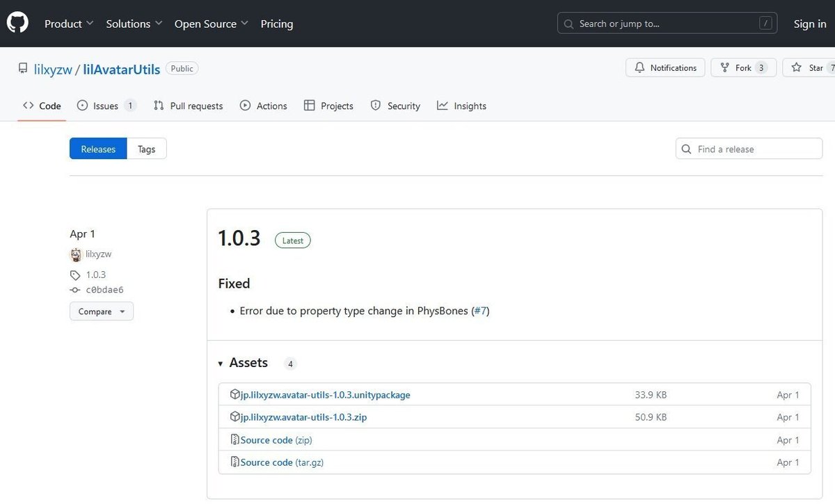The height and width of the screenshot is (504, 835).
Task: Click the Actions play icon
Action: (x=245, y=106)
